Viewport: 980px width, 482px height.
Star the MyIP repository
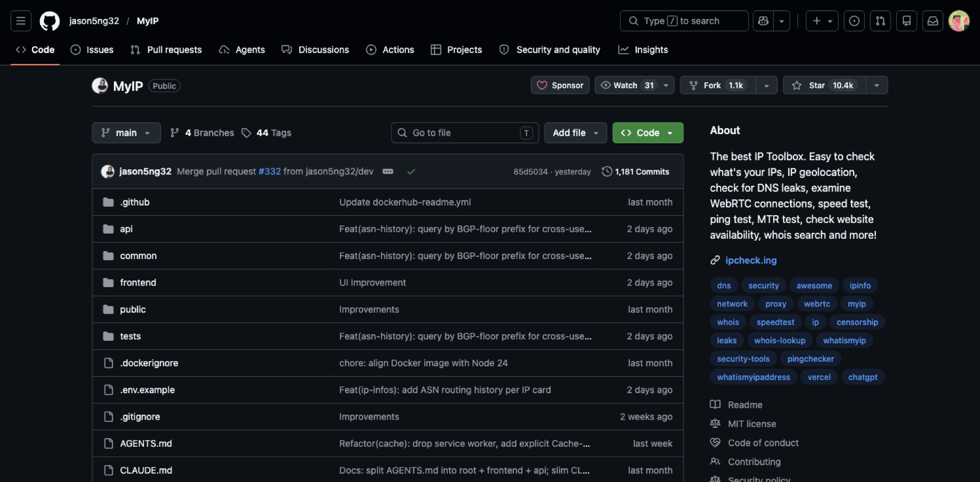824,85
